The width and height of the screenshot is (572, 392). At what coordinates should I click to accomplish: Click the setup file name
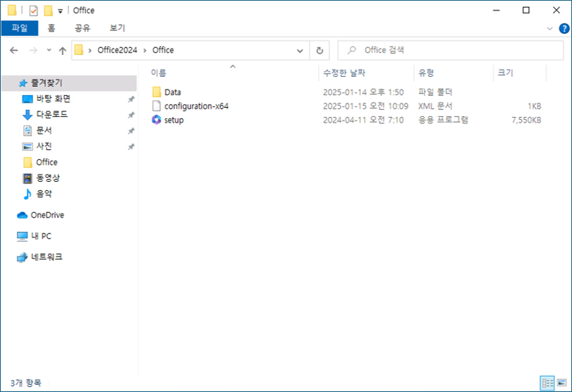[174, 120]
